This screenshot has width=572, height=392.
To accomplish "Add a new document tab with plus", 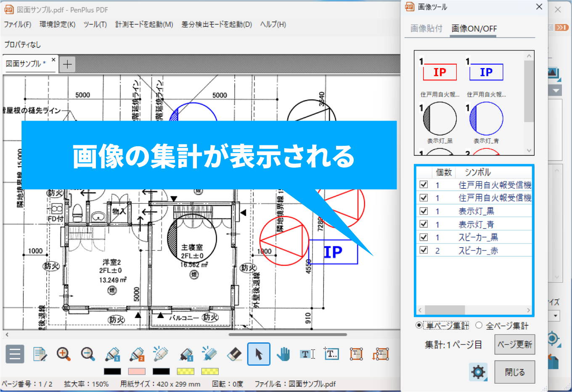I will 67,64.
